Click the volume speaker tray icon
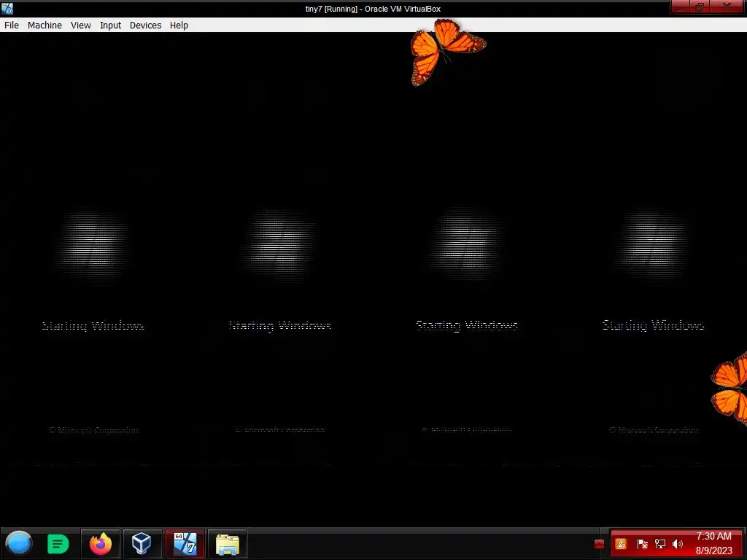The width and height of the screenshot is (747, 560). click(x=678, y=544)
